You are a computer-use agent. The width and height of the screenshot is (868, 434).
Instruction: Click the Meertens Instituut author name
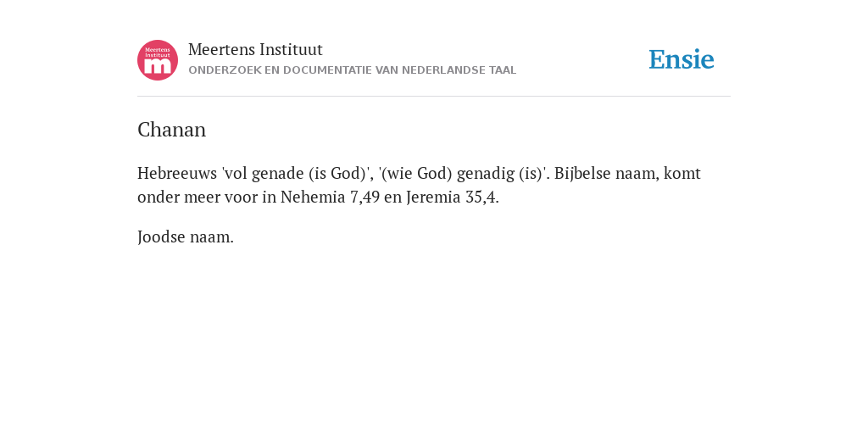(255, 49)
